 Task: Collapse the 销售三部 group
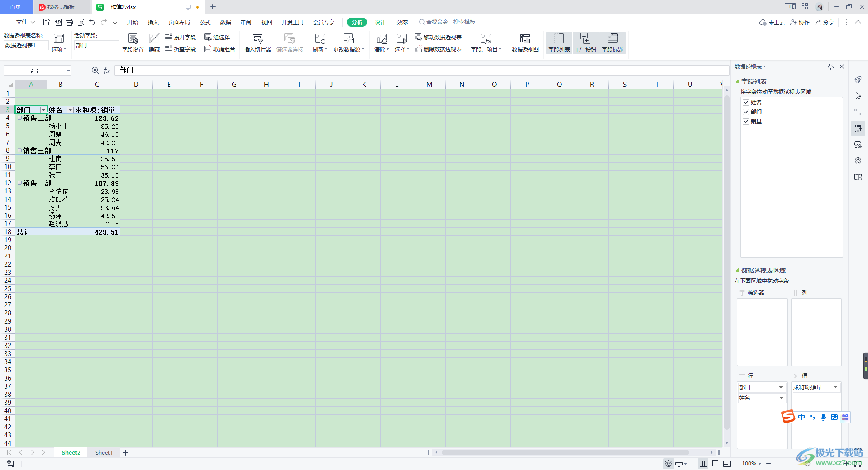tap(19, 150)
